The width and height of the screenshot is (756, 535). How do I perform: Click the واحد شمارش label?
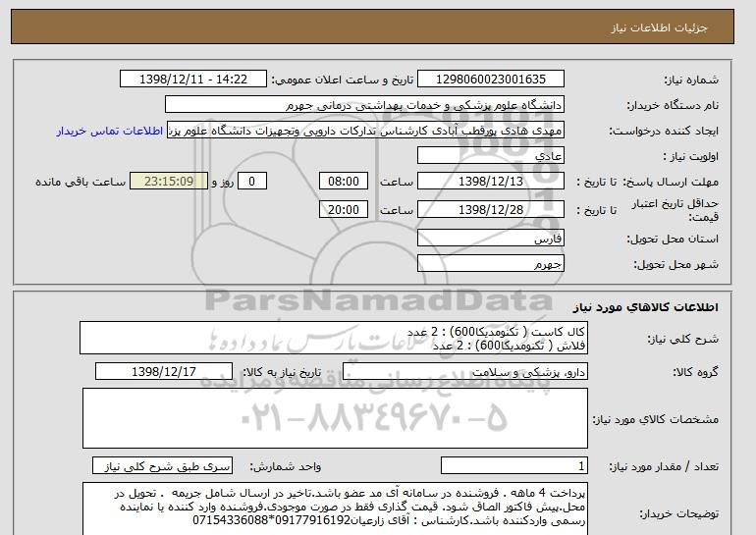click(286, 466)
